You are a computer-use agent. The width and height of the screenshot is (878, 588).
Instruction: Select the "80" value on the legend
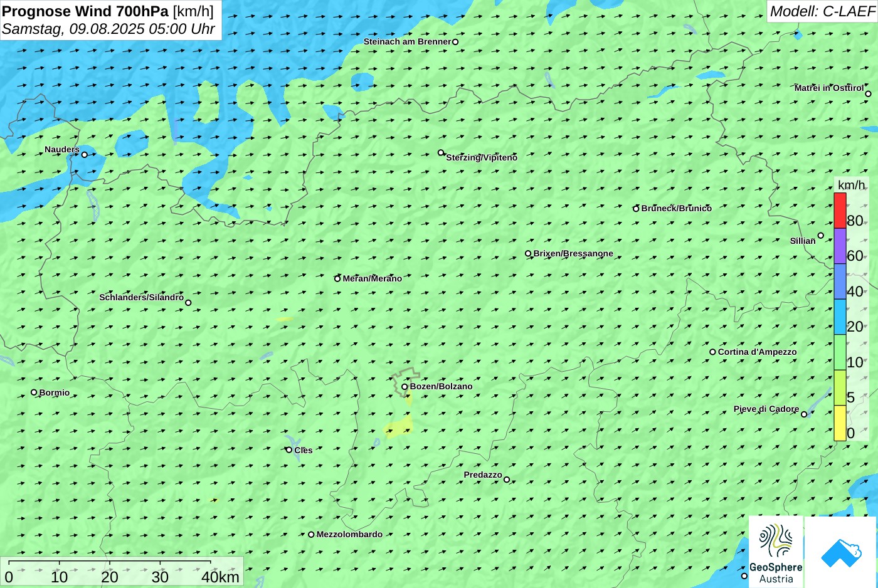855,221
